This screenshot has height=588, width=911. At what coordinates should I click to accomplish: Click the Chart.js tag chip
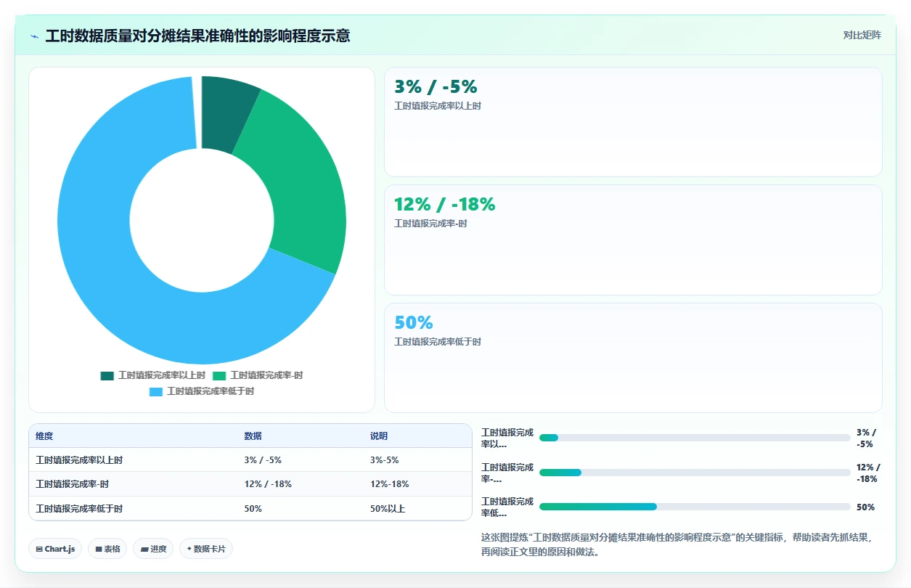click(55, 549)
